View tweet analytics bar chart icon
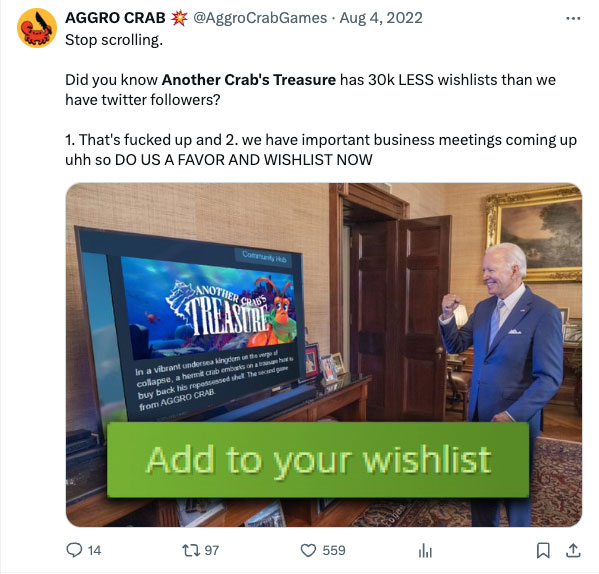Viewport: 599px width, 574px height. click(x=425, y=550)
